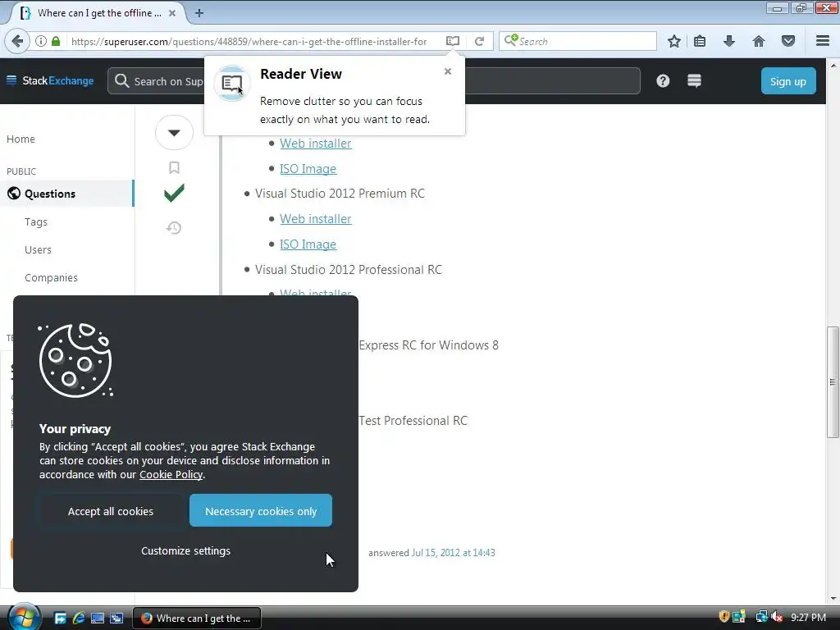Downvote the answer arrow
This screenshot has width=840, height=630.
174,132
